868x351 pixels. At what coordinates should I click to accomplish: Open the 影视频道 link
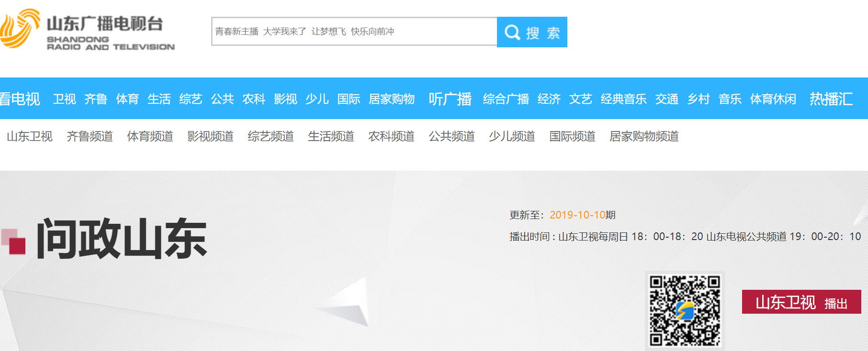[211, 136]
